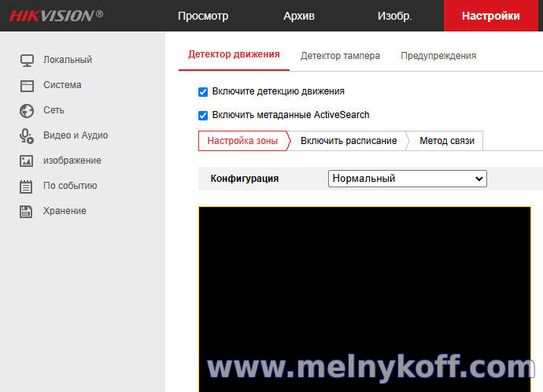Viewport: 543px width, 392px height.
Task: Click the window icon beside Система
Action: (x=27, y=86)
